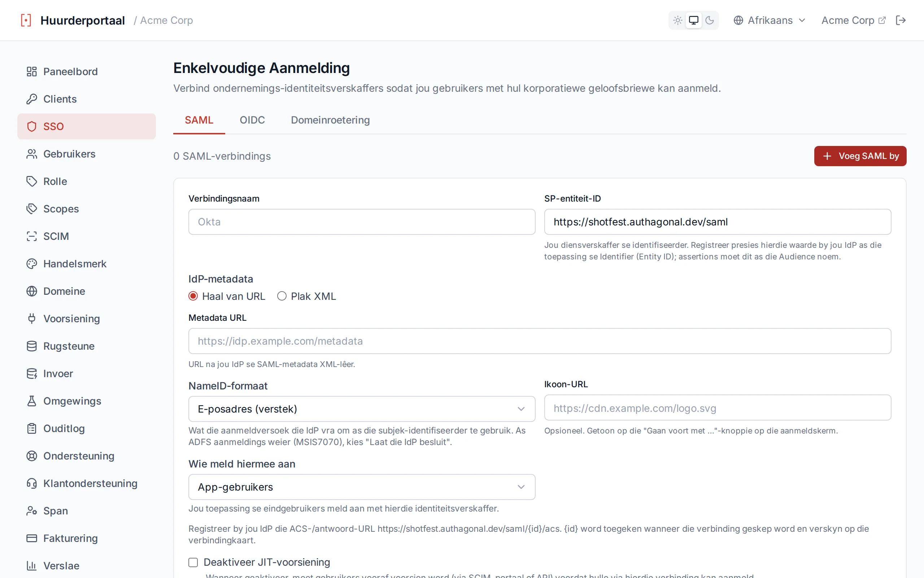Click the IdP-metadata label
924x578 pixels.
(221, 279)
